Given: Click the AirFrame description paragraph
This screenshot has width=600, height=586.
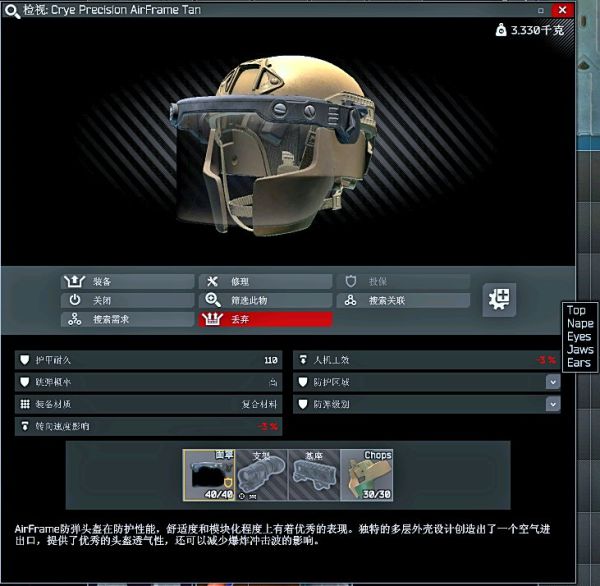Looking at the screenshot, I should coord(283,535).
